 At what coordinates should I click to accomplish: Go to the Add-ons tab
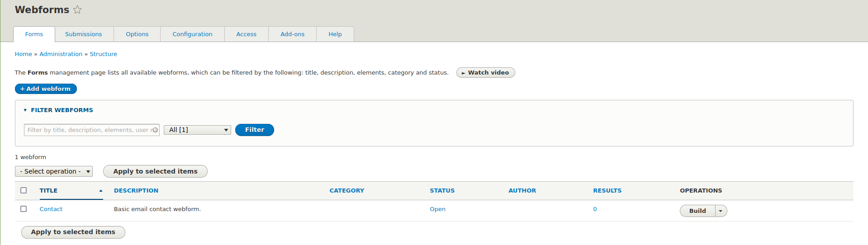tap(292, 34)
